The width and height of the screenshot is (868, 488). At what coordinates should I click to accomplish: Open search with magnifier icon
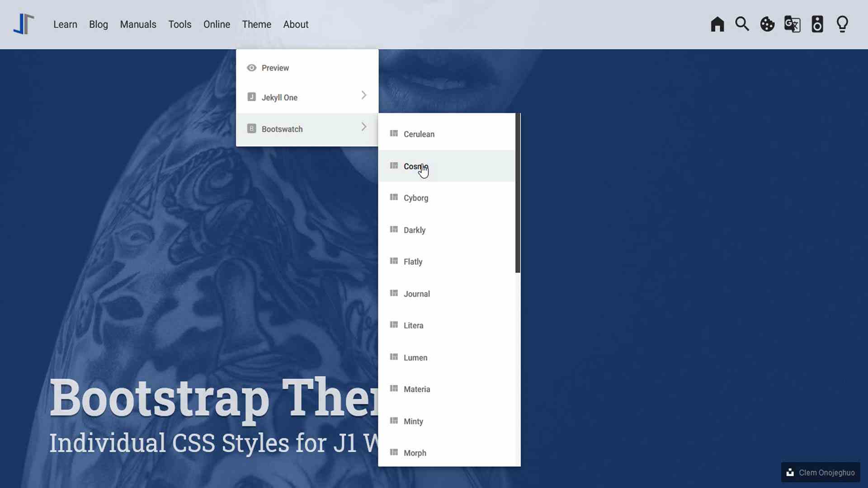click(x=742, y=24)
